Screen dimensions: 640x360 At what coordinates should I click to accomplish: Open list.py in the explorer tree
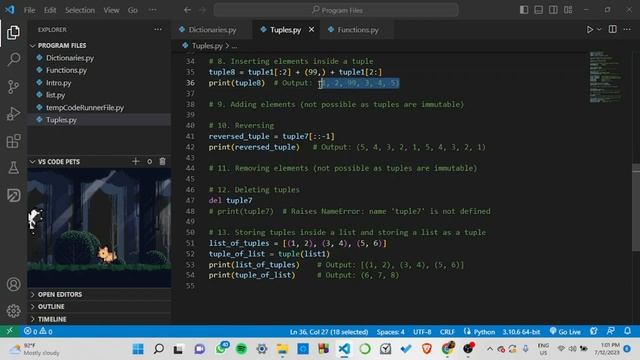[x=99, y=95]
